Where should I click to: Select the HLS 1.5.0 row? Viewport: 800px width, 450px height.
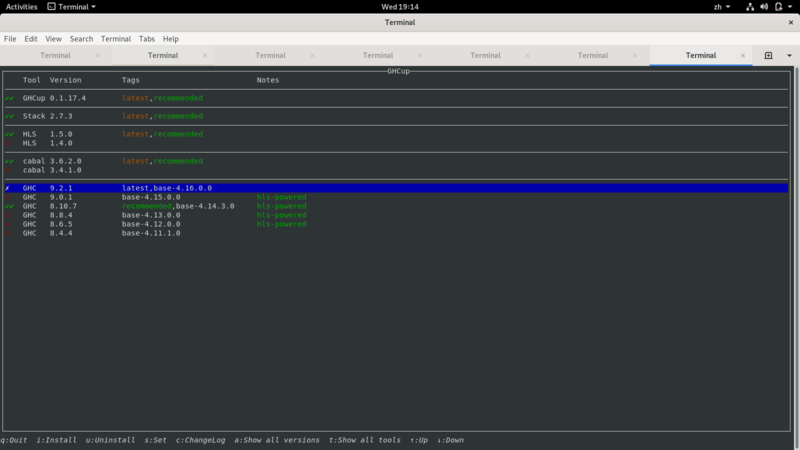pyautogui.click(x=396, y=134)
